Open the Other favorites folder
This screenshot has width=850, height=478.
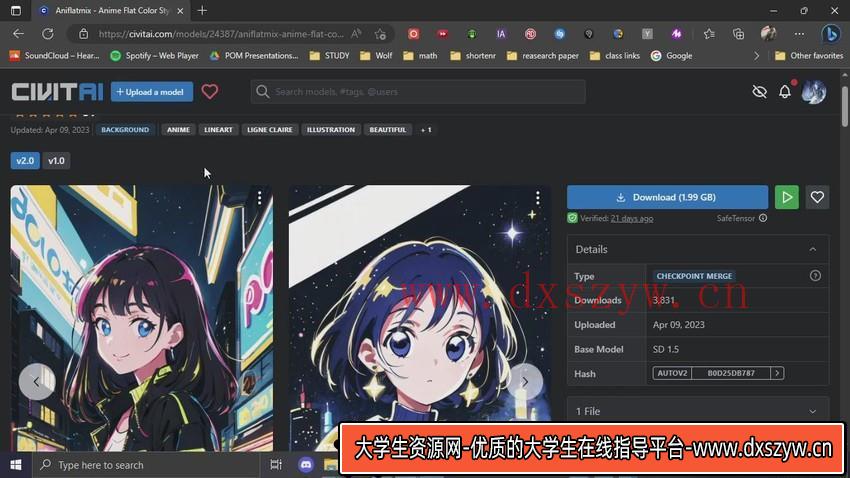(x=809, y=56)
